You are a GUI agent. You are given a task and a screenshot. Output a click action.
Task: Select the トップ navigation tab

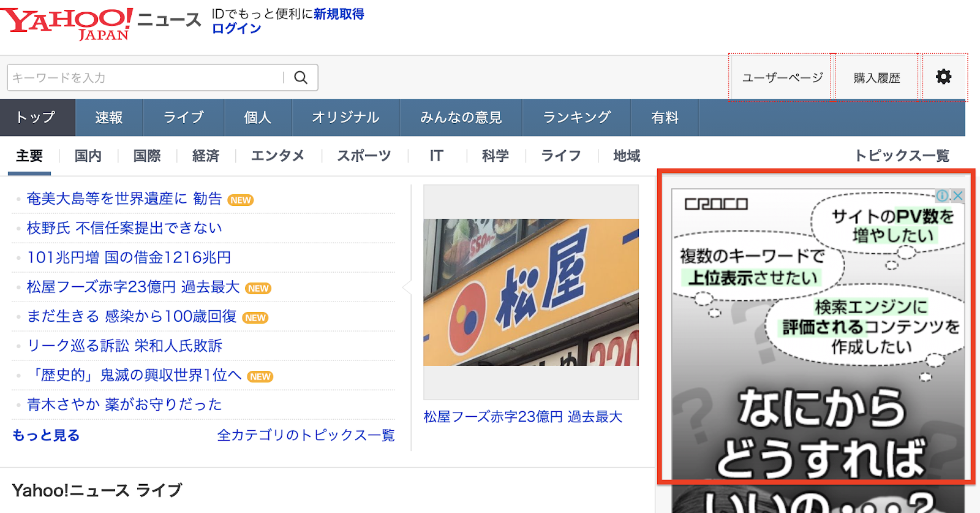pyautogui.click(x=37, y=118)
